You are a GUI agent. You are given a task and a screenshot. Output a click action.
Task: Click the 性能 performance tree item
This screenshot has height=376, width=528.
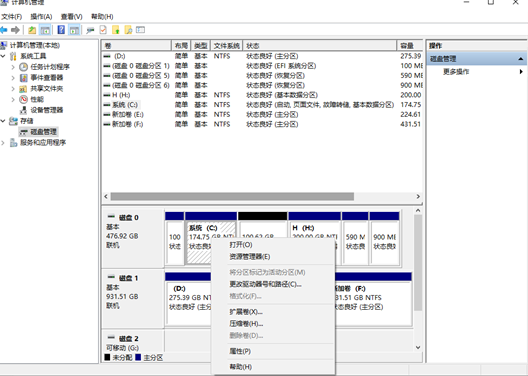(37, 99)
